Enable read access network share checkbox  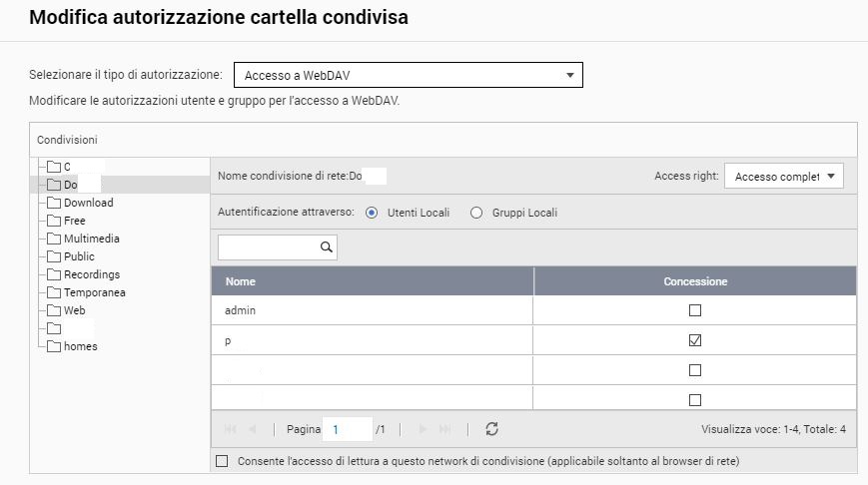[x=222, y=461]
